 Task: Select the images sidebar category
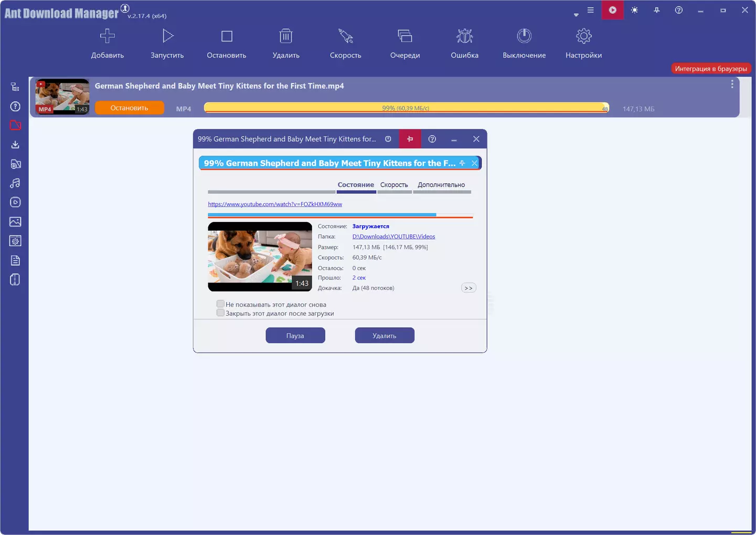click(x=15, y=222)
